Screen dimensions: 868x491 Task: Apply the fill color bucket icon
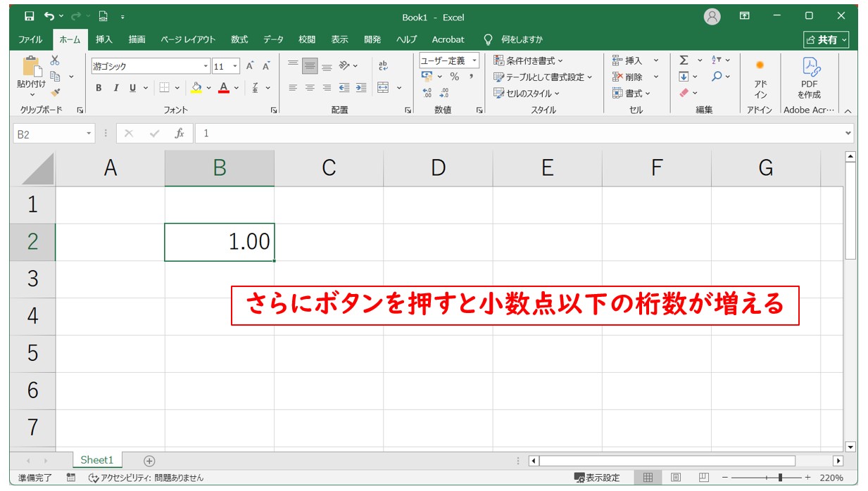(x=196, y=88)
